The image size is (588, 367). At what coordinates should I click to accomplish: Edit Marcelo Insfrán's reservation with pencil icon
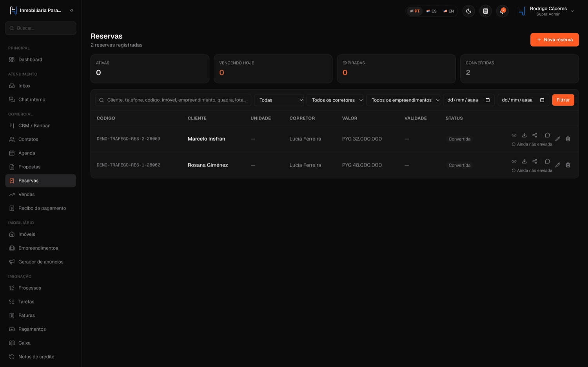coord(558,139)
